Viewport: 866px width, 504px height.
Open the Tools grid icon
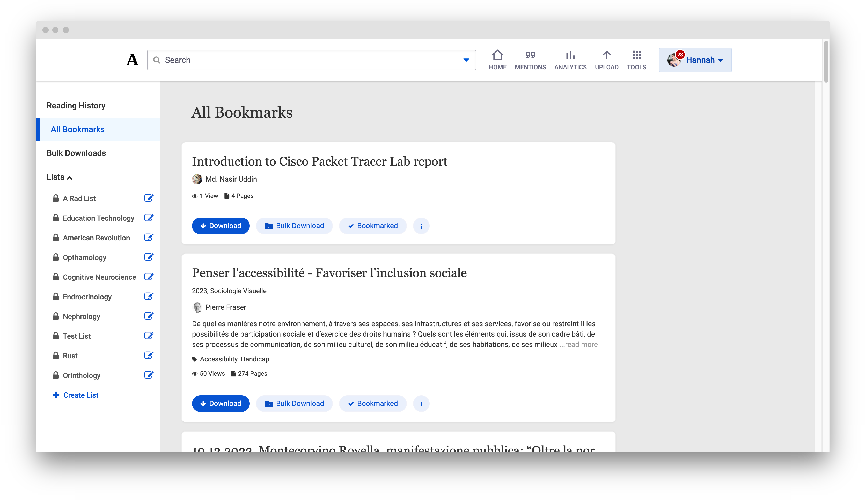click(x=636, y=55)
